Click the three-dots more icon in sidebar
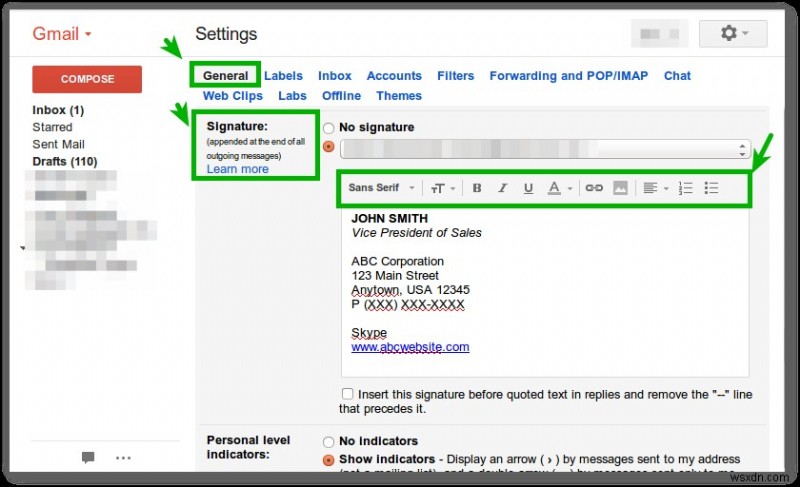This screenshot has width=800, height=487. [x=123, y=458]
